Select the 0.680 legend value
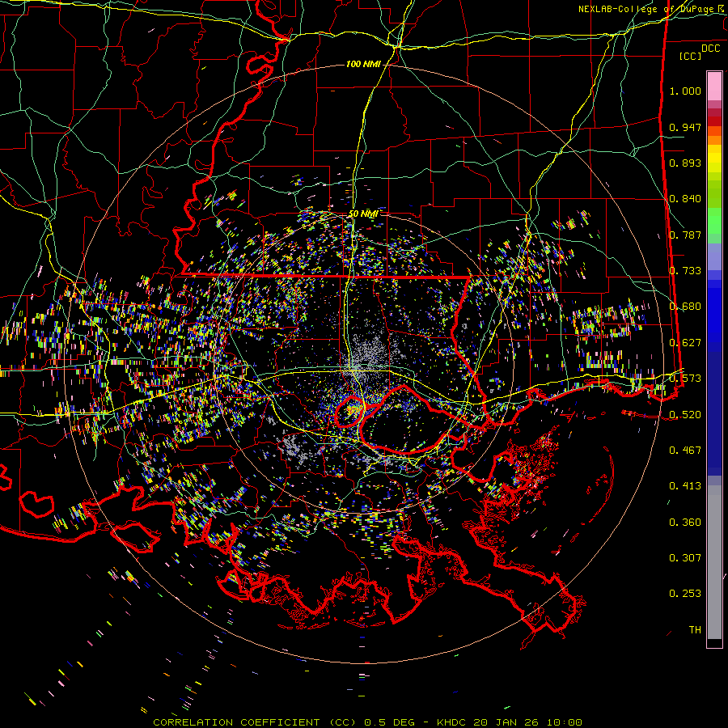 685,307
